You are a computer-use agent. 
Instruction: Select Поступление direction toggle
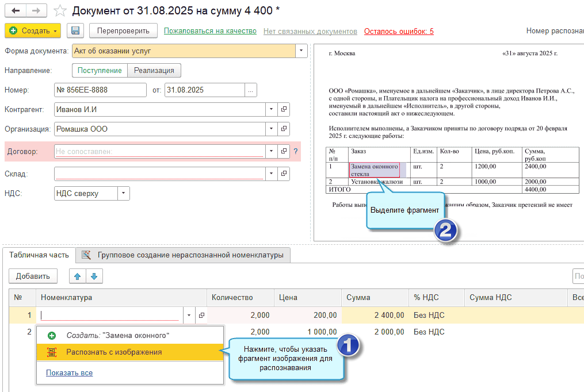[x=100, y=70]
